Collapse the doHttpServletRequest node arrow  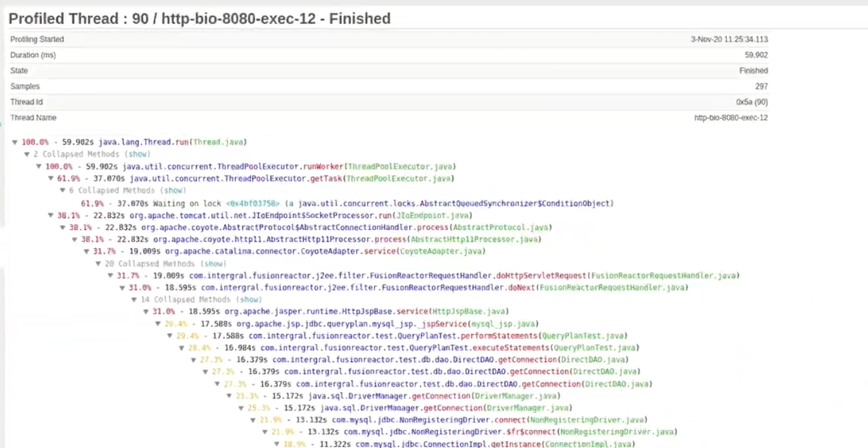coord(110,276)
